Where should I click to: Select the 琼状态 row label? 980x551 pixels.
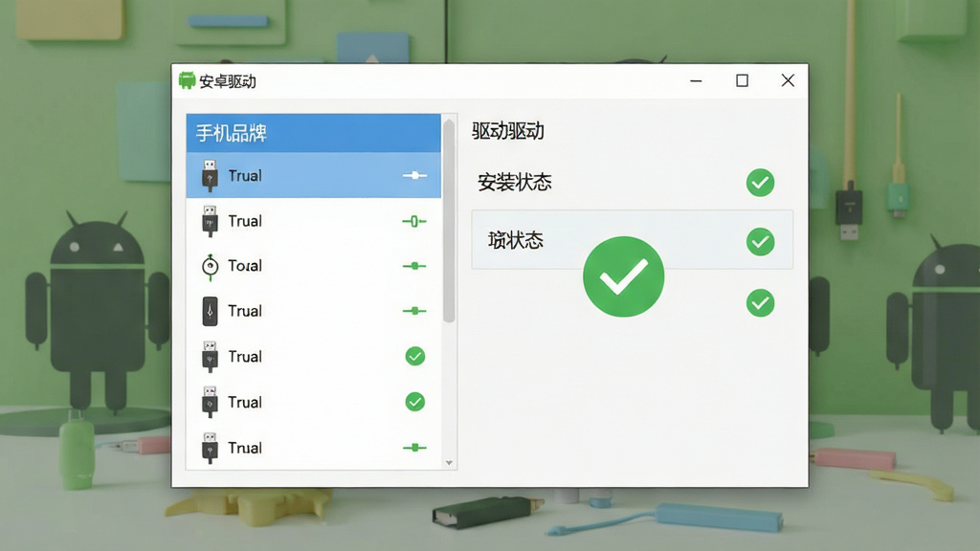516,240
